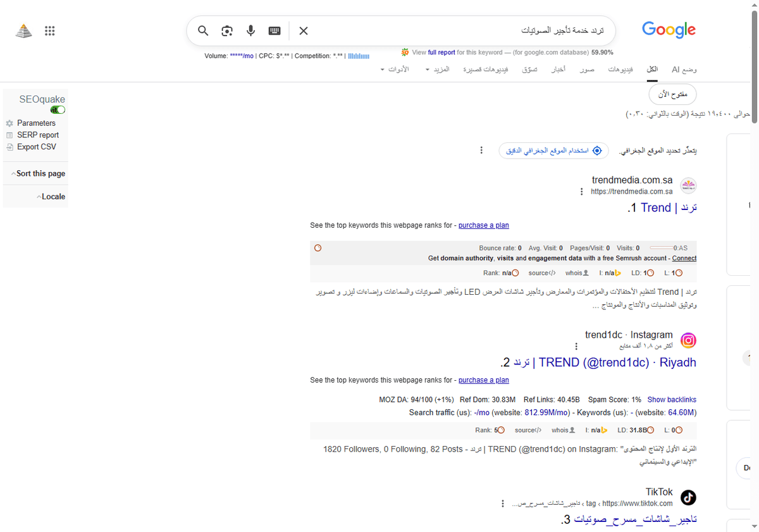Click website keywords value 64.60M
This screenshot has width=759, height=532.
pyautogui.click(x=682, y=412)
